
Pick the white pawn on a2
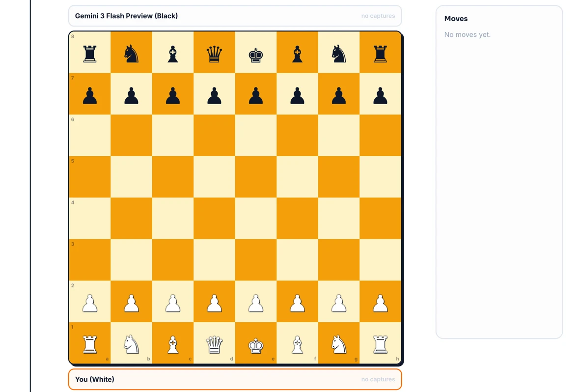click(90, 303)
